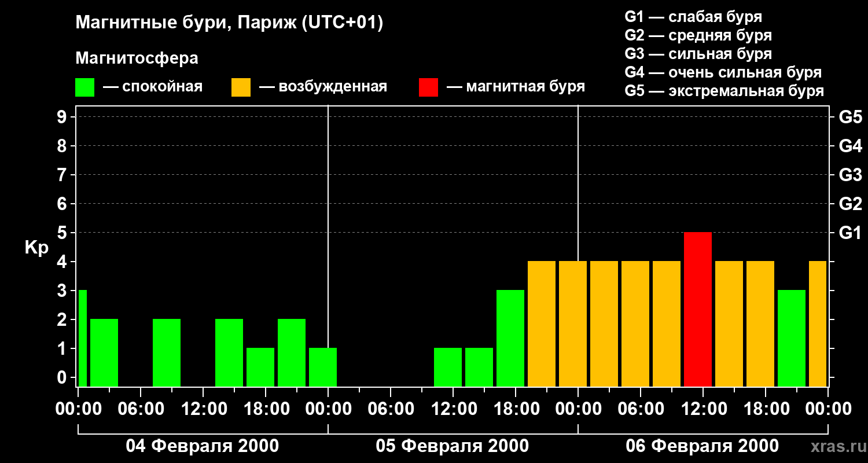Select the narrow last orange bar before final 00:00
The width and height of the screenshot is (868, 463).
click(818, 324)
